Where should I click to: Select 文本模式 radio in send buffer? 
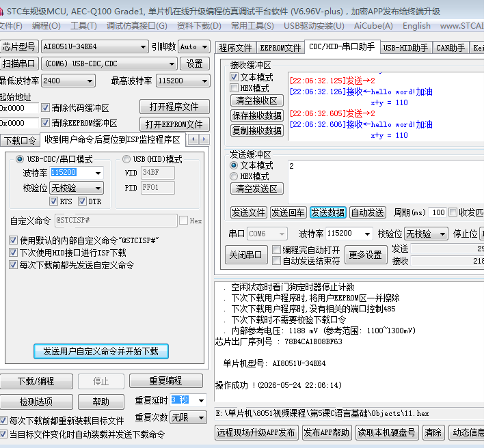click(x=234, y=165)
